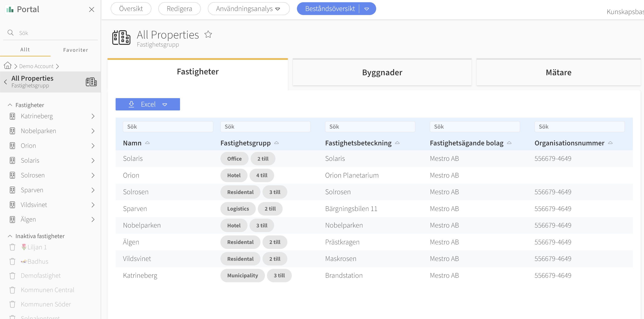Click Orion Planetarium cell

pos(352,175)
